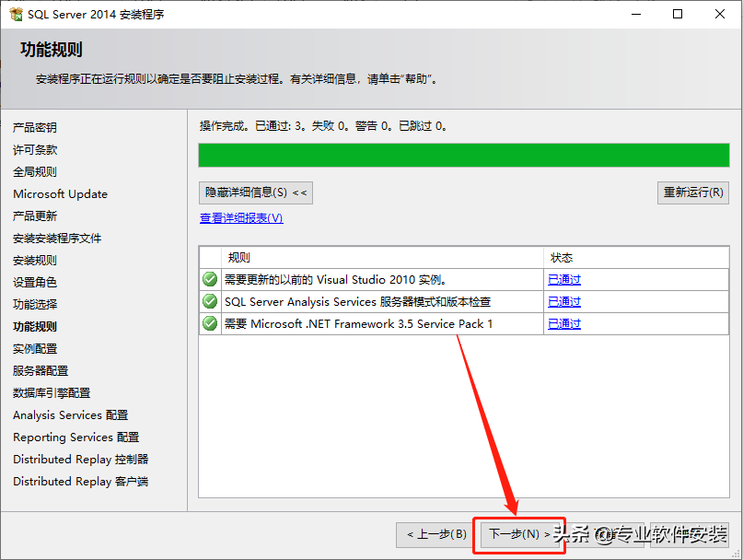The image size is (743, 560).
Task: Open 已通过 status for .NET Framework 3.5 rule
Action: (x=564, y=324)
